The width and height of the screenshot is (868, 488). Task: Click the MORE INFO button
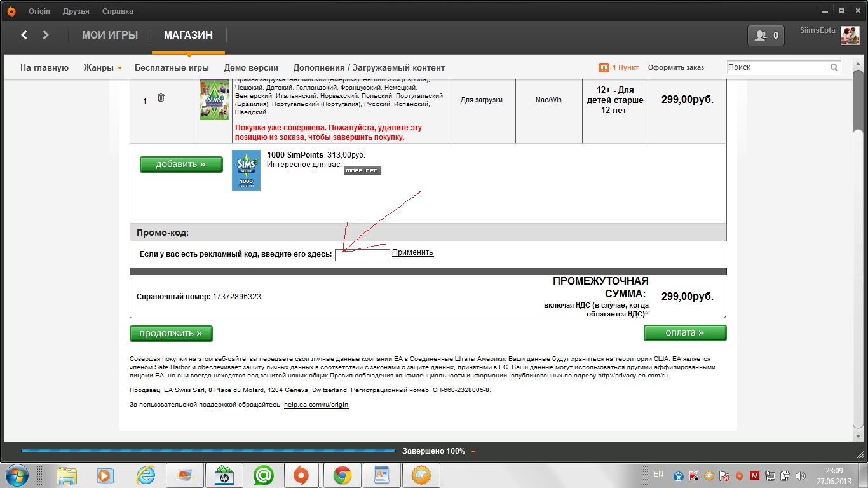pos(362,170)
